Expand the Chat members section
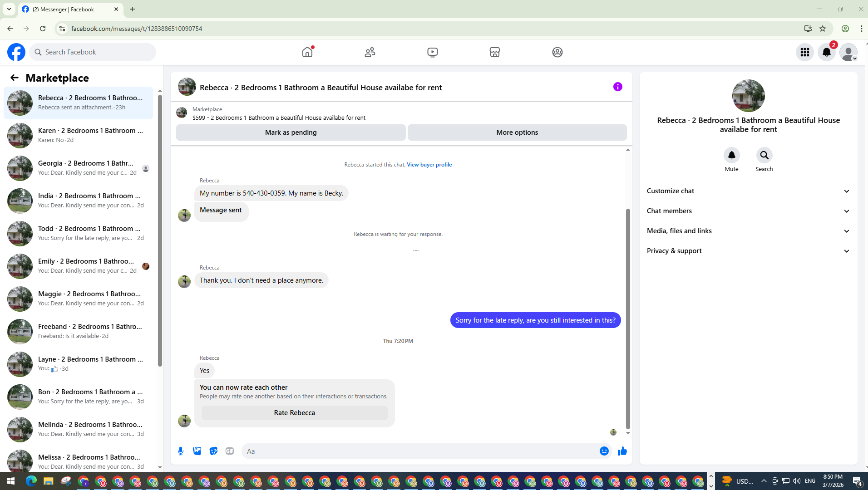Viewport: 868px width, 490px height. click(x=749, y=211)
